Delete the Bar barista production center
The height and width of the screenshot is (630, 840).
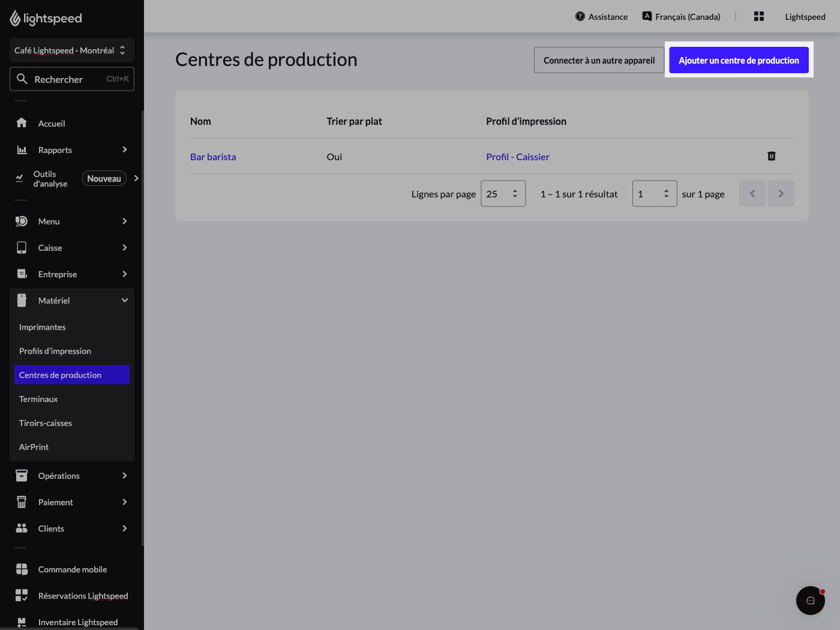(772, 156)
